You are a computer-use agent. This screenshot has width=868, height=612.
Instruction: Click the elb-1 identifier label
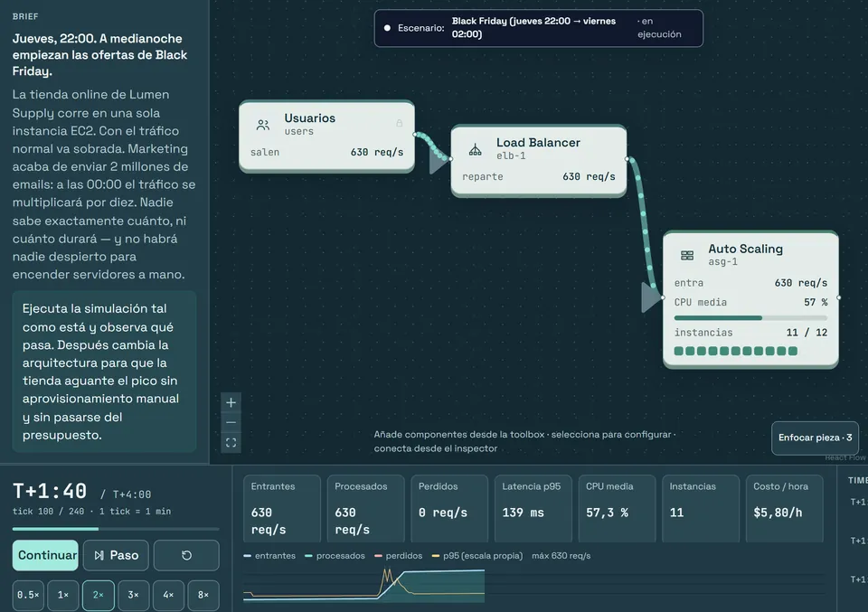511,155
